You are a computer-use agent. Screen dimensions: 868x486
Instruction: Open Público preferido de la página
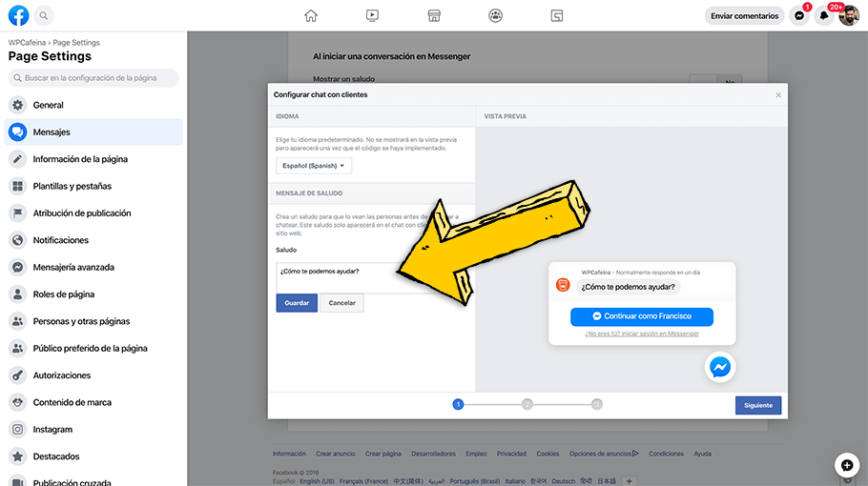click(x=93, y=349)
